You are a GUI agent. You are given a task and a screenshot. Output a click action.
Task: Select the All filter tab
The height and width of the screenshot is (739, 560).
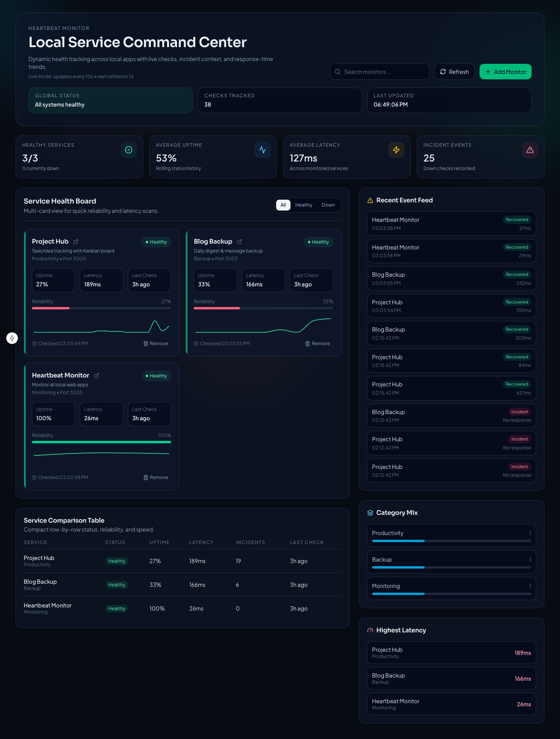(283, 205)
